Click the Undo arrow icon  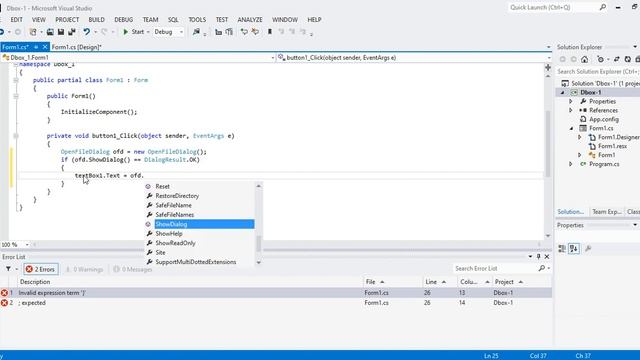pos(87,32)
